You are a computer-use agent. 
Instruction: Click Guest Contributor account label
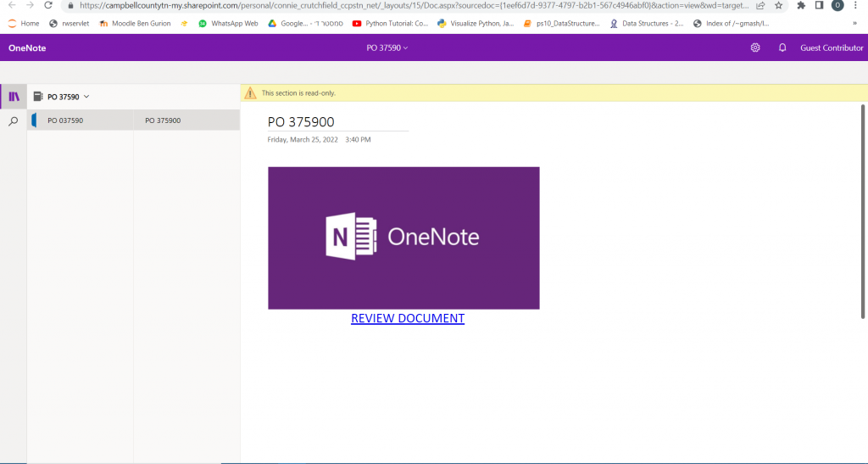832,48
